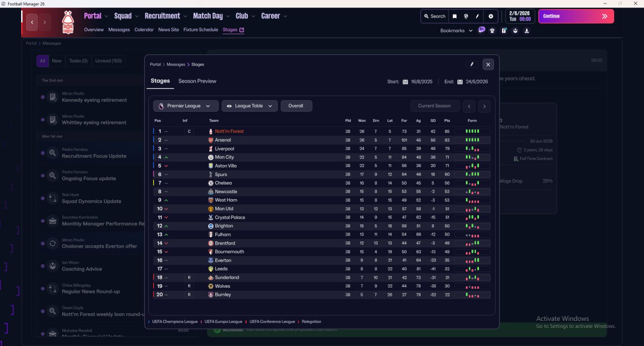Screen dimensions: 644x346
Task: Open the Start date calendar icon
Action: click(x=405, y=81)
